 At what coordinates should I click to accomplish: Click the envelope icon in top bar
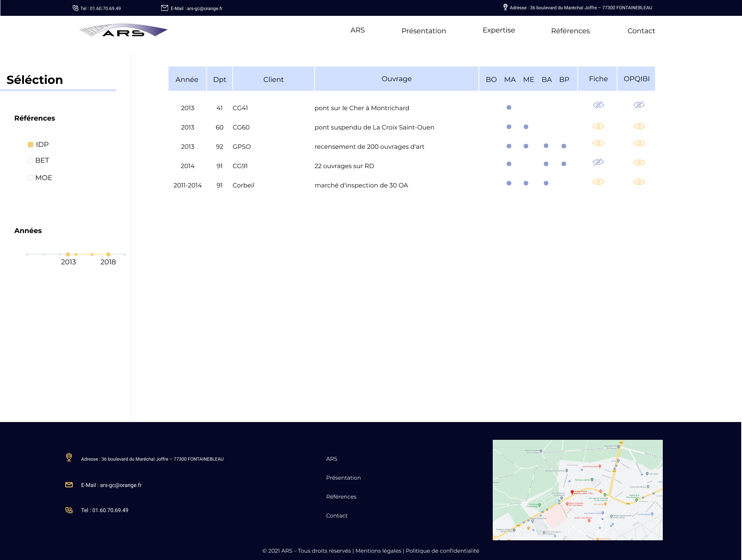tap(165, 8)
